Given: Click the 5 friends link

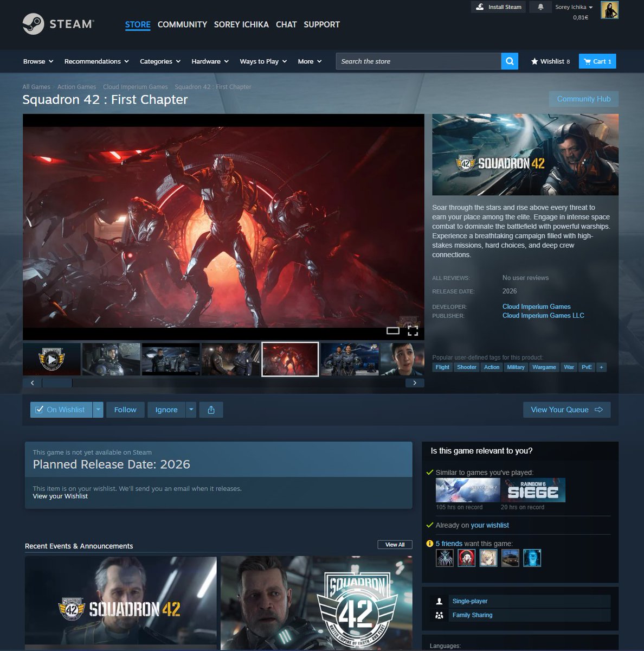Looking at the screenshot, I should pyautogui.click(x=449, y=544).
